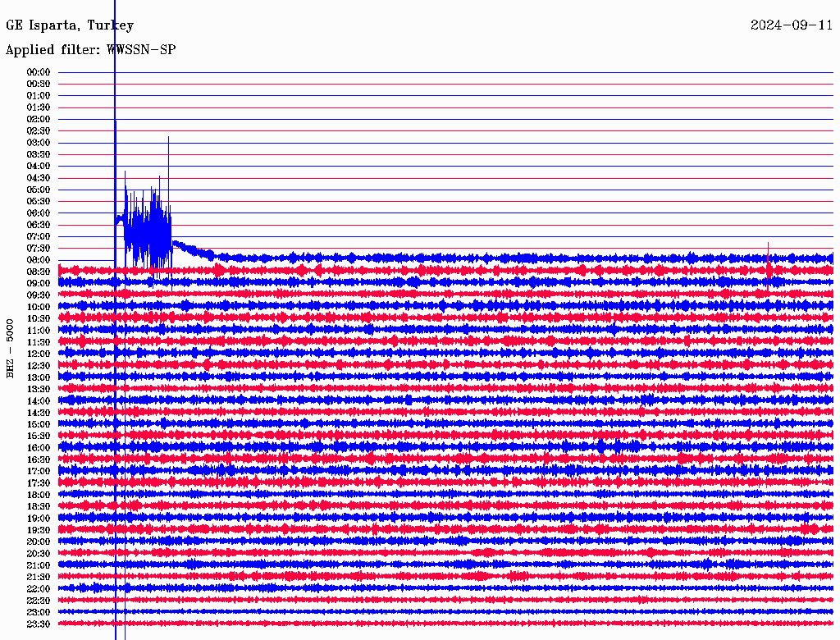Viewport: 840px width, 640px height.
Task: Click the 14:00 time label
Action: [x=39, y=401]
